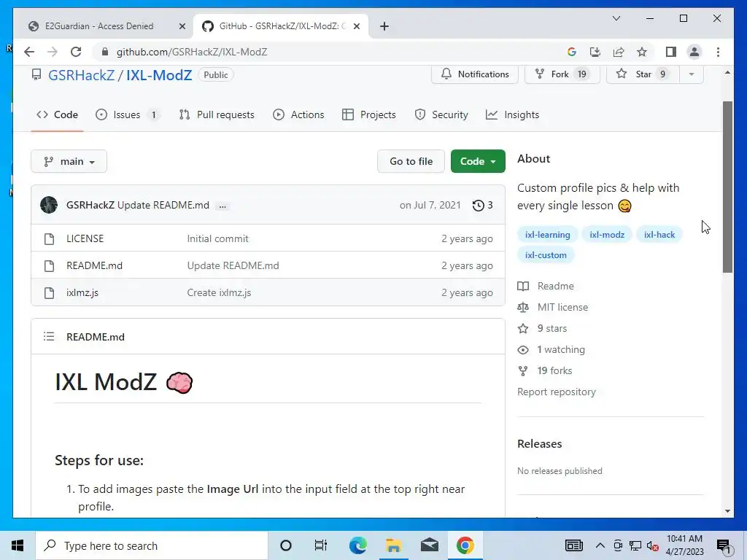
Task: Close the GitHub IXL-ModZ tab
Action: 356,26
